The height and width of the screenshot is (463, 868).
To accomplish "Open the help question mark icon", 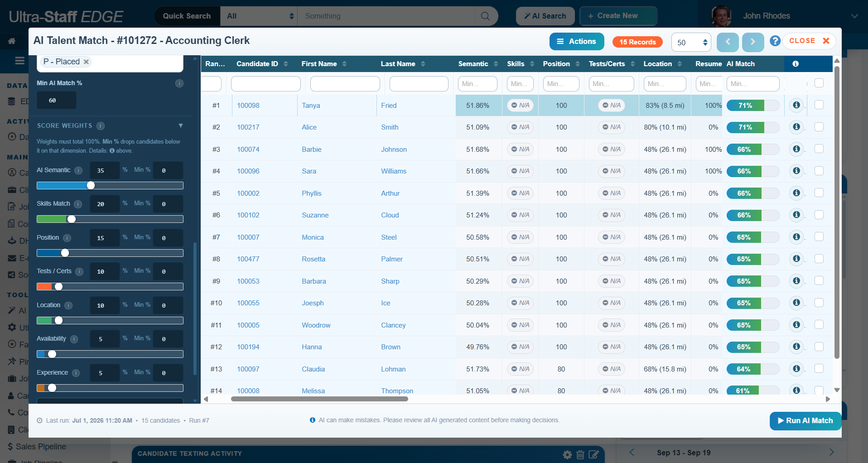I will (775, 41).
